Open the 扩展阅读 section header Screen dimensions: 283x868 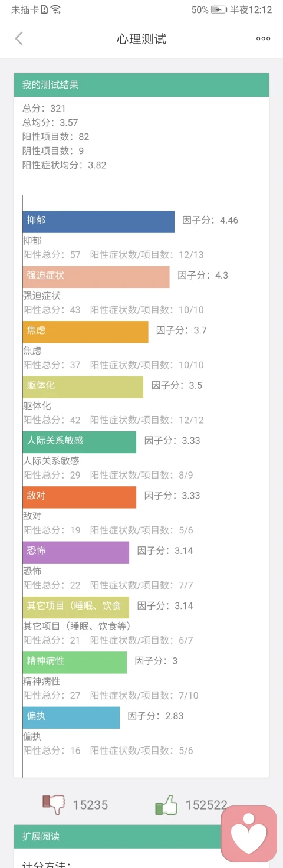click(x=141, y=836)
